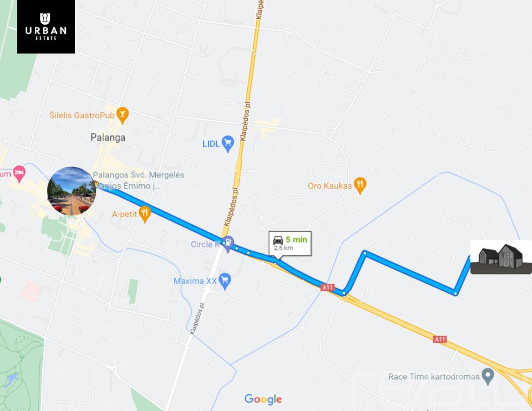
Task: Click the Palangos Švč. Mergelės church label
Action: coord(139,180)
